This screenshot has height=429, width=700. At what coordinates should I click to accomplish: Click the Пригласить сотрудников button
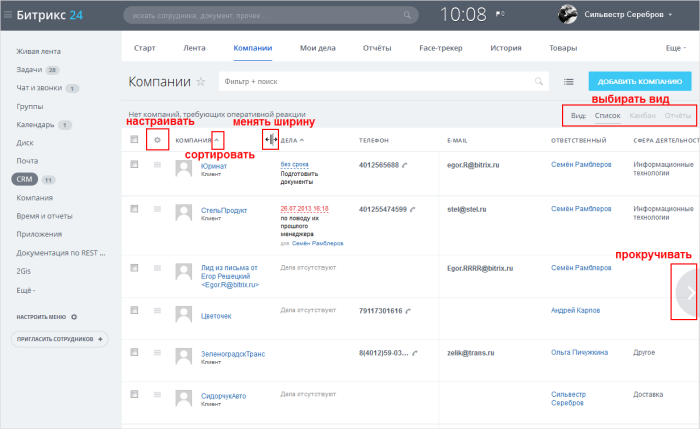pos(59,339)
